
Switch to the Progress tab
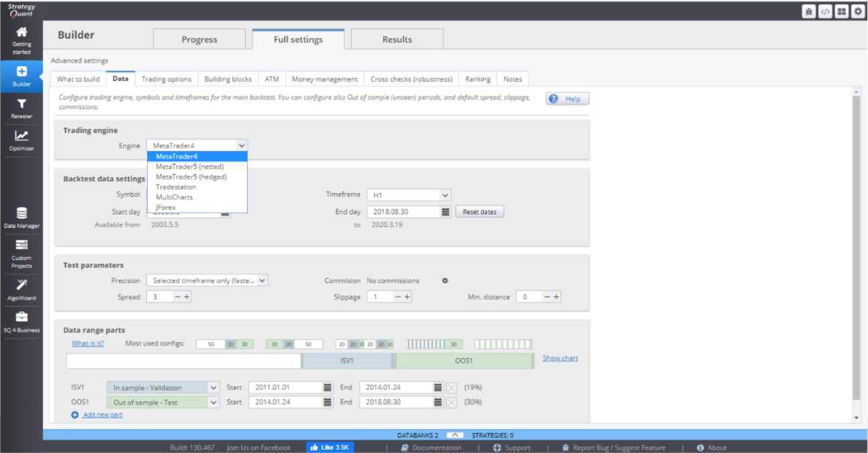point(199,39)
